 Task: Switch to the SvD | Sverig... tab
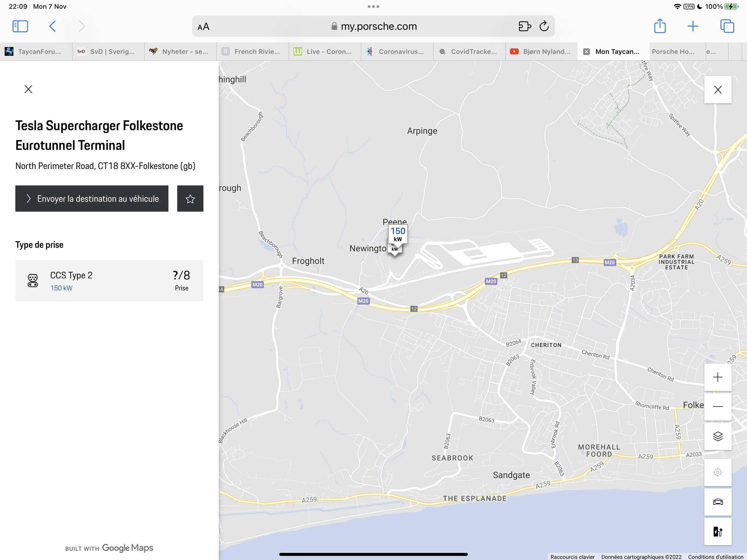108,52
